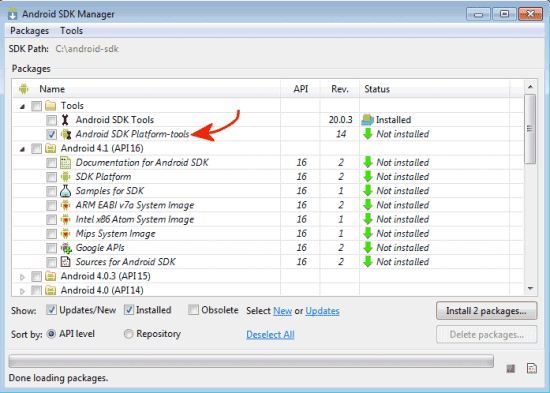Click the Android 4.1 (API 16) folder icon

coord(51,148)
